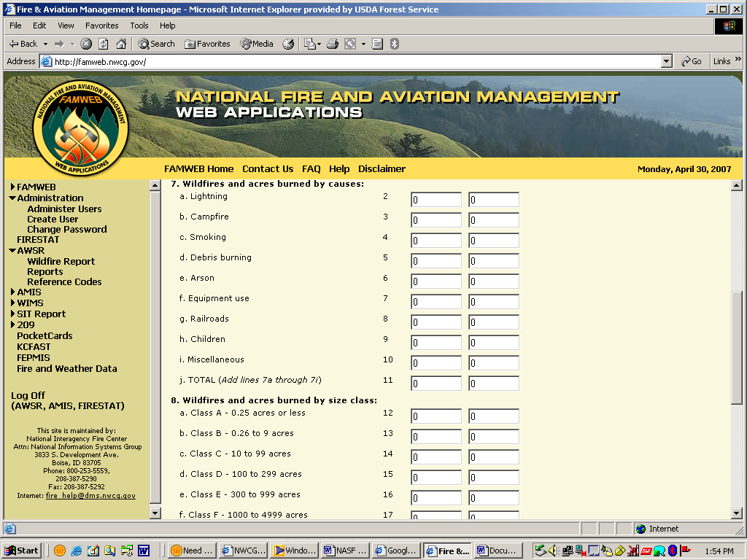Open the Wildfire Report link
The width and height of the screenshot is (747, 560).
61,262
